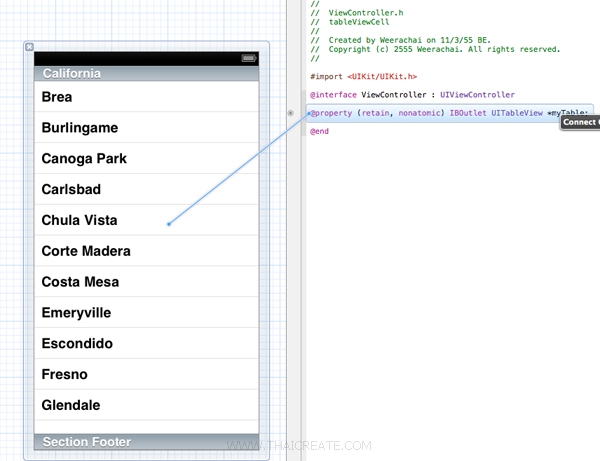The height and width of the screenshot is (461, 600).
Task: Click the @end keyword in the code
Action: (x=319, y=131)
